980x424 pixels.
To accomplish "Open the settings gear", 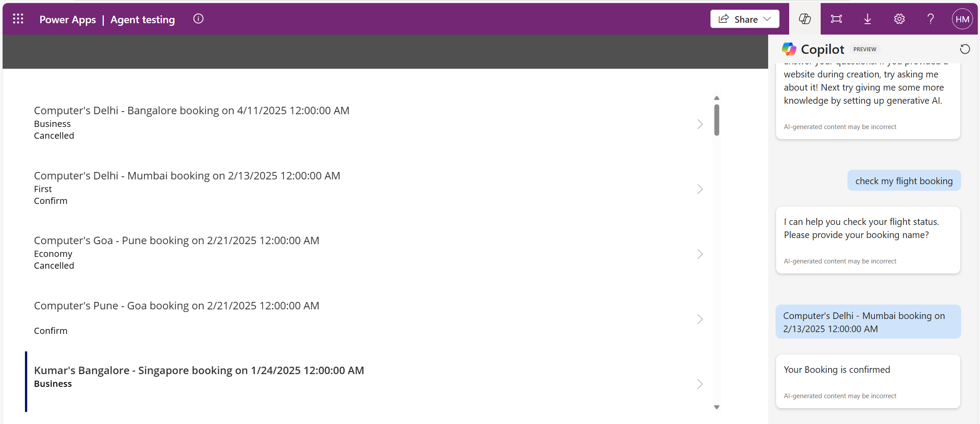I will pyautogui.click(x=899, y=19).
